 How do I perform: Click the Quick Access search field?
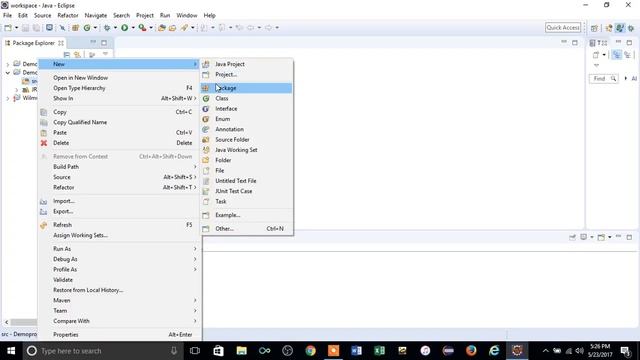point(563,27)
